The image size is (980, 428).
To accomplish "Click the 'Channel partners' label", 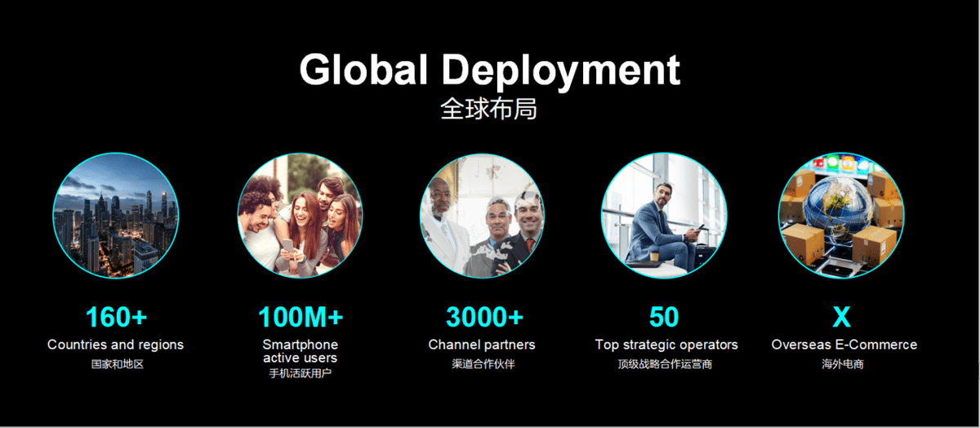I will [x=482, y=345].
